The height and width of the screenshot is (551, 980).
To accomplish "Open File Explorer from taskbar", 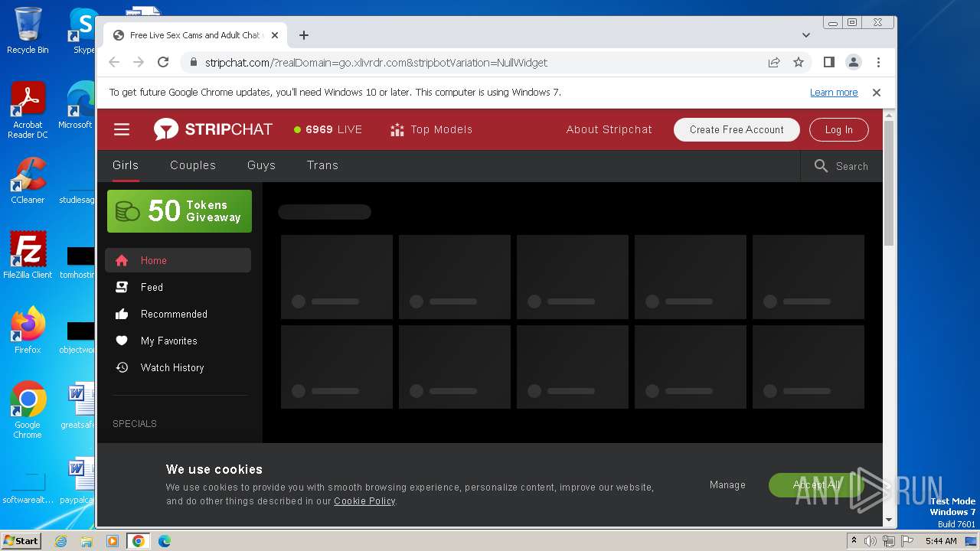I will (x=87, y=541).
